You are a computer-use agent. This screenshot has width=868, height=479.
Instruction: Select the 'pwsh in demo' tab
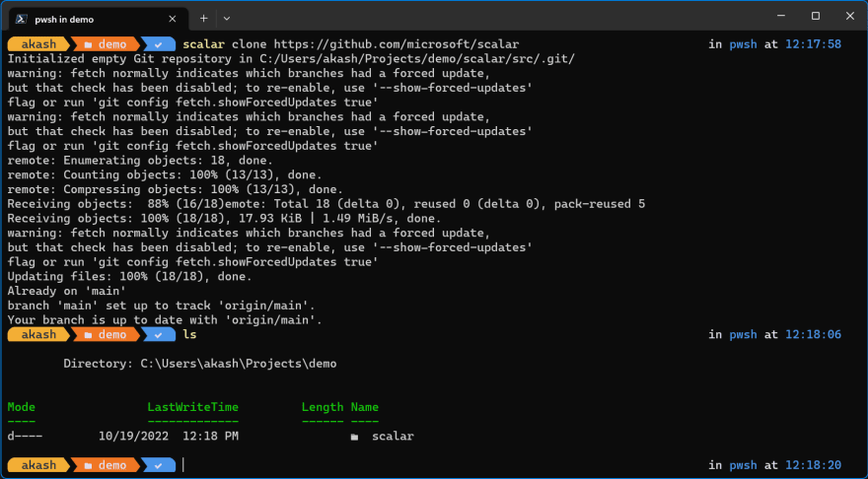tap(99, 19)
